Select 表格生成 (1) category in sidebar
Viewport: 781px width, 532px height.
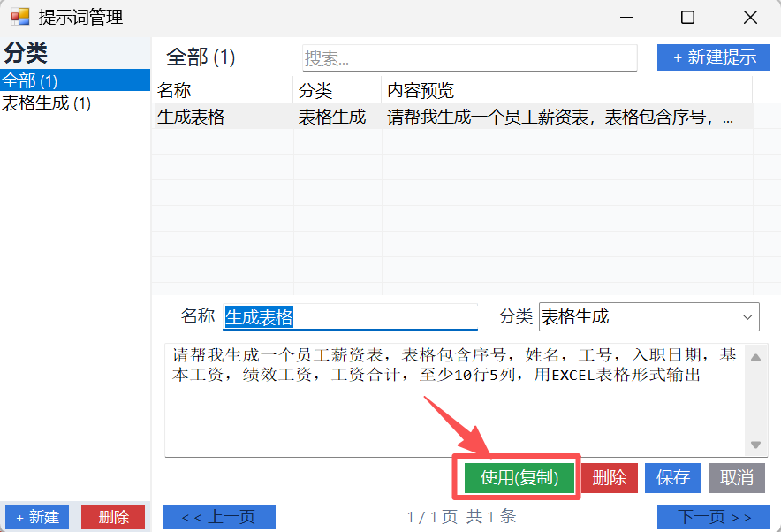[x=46, y=103]
